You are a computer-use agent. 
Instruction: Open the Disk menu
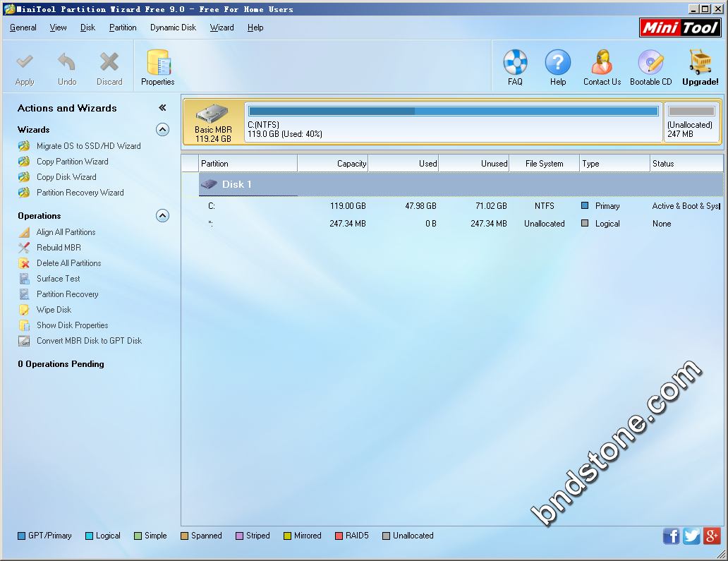click(87, 28)
